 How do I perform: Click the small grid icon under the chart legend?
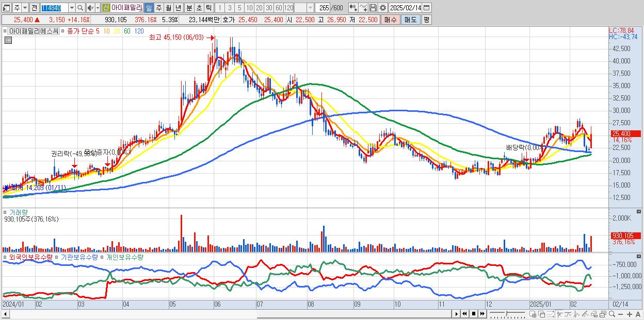pyautogui.click(x=8, y=41)
